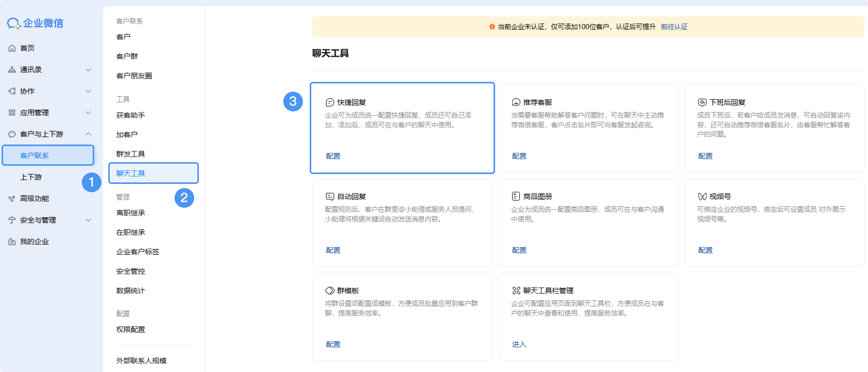Open 客户群 in the secondary menu
Image resolution: width=868 pixels, height=372 pixels.
click(127, 56)
